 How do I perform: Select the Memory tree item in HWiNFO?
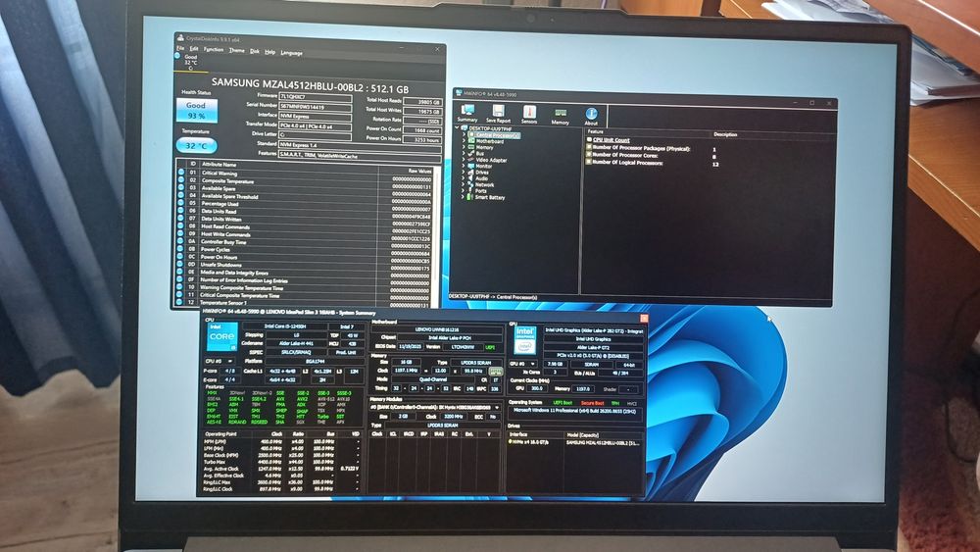click(484, 147)
